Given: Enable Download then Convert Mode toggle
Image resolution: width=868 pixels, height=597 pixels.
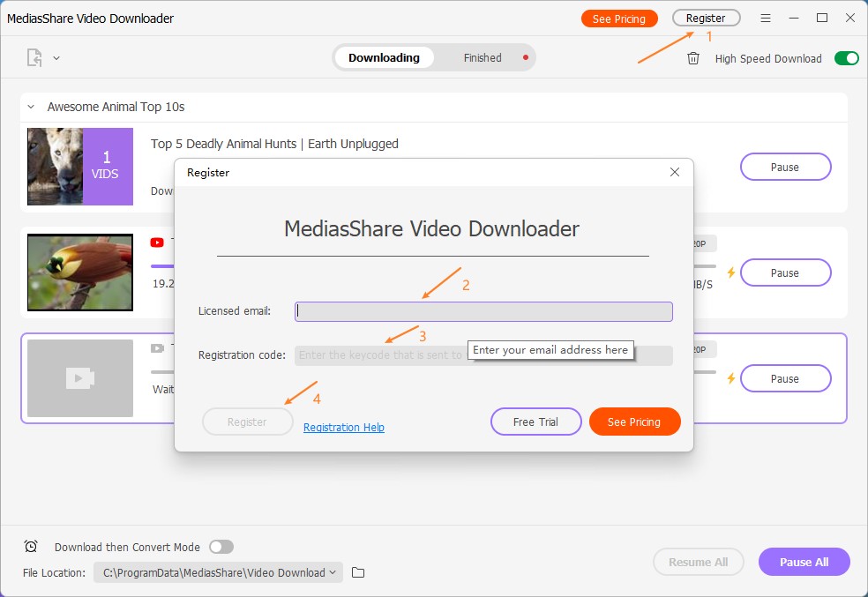Looking at the screenshot, I should [x=221, y=547].
